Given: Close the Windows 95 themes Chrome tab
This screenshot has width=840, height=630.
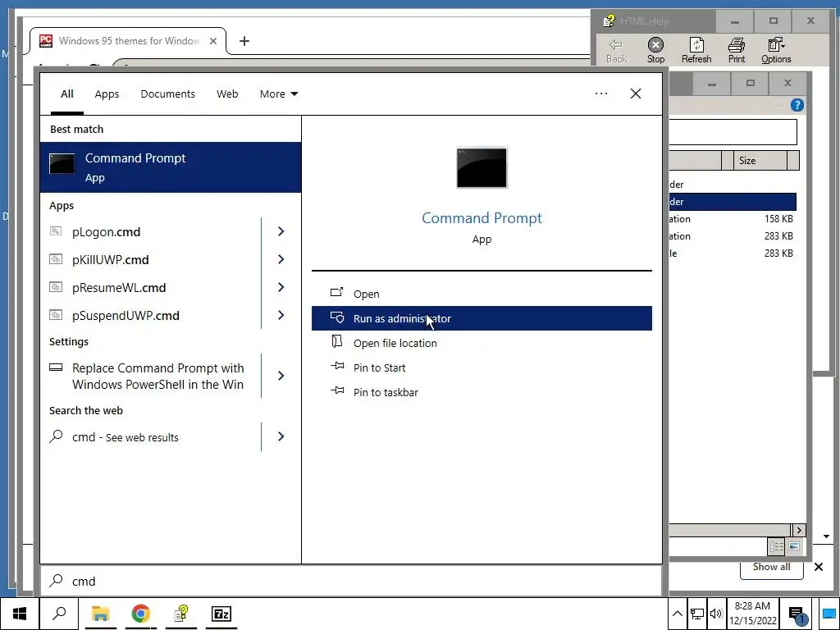Looking at the screenshot, I should [x=213, y=41].
